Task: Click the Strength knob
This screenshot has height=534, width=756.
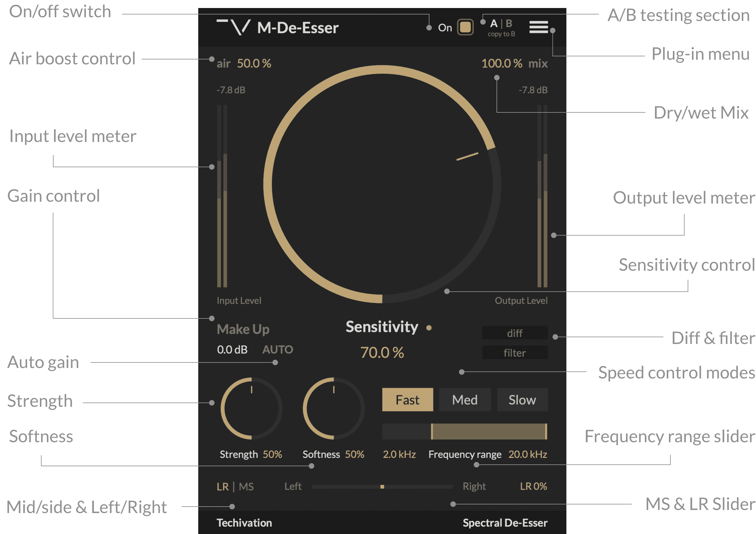Action: [251, 408]
